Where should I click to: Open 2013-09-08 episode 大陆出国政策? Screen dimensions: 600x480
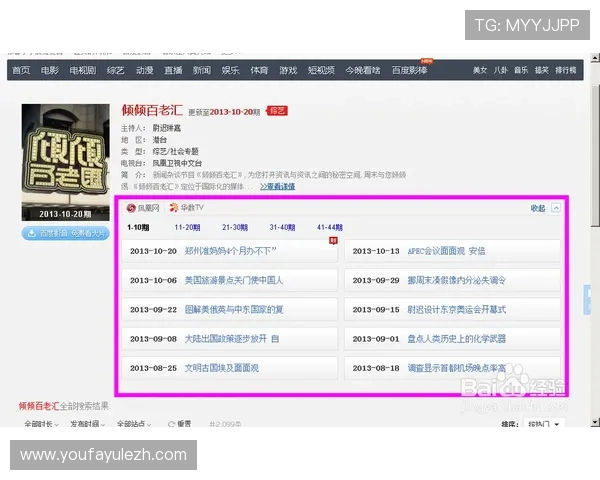pyautogui.click(x=230, y=339)
